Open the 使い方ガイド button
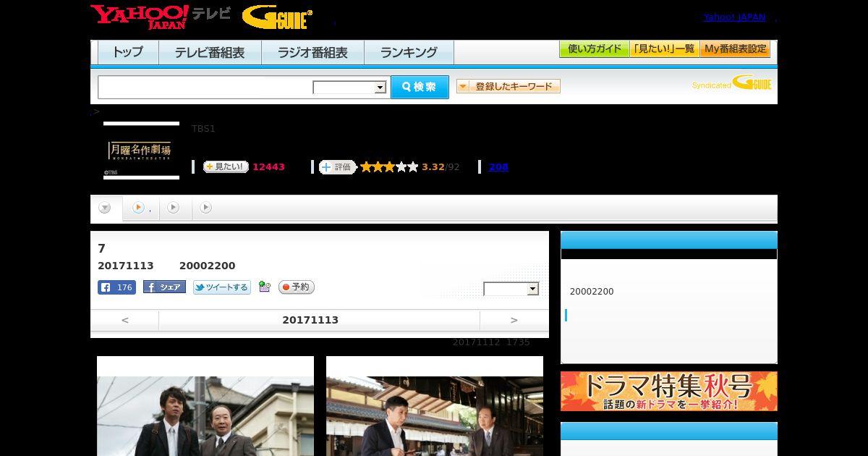This screenshot has width=868, height=456. (x=595, y=49)
